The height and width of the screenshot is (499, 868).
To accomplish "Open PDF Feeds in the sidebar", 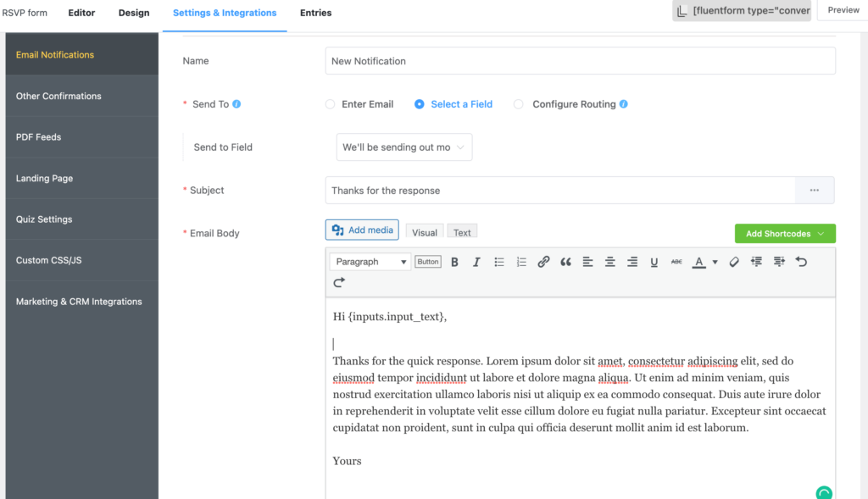I will tap(39, 137).
